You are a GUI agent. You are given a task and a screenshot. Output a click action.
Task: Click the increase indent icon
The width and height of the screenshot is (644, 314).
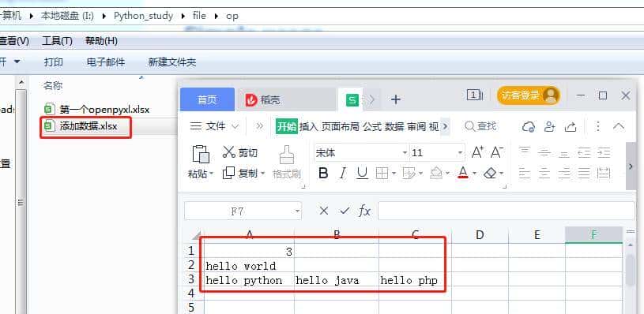point(604,152)
